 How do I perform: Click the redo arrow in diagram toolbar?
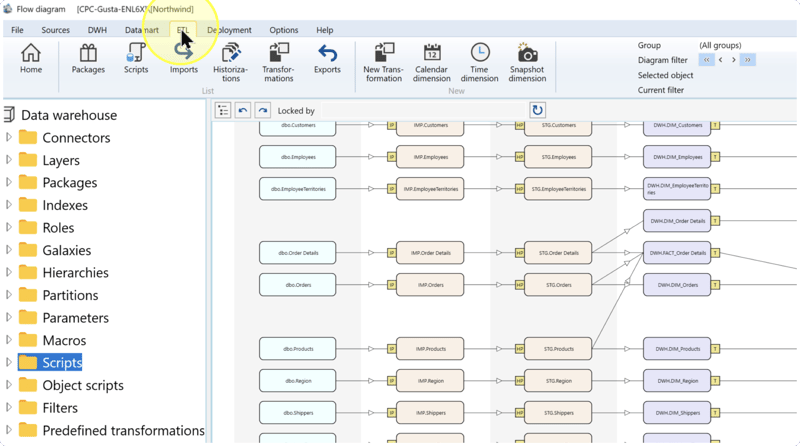coord(263,110)
